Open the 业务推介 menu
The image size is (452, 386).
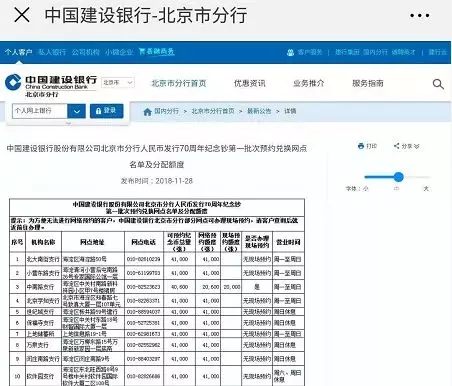(x=309, y=83)
